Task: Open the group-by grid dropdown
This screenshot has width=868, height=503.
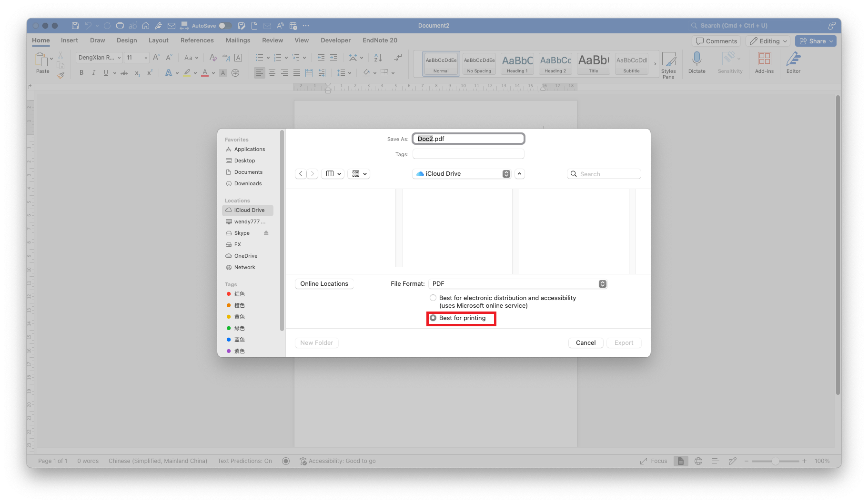Action: coord(359,174)
